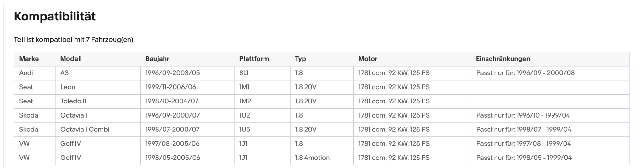Click the Skoda cell in Octavia I Combi row
This screenshot has height=168, width=644.
click(x=35, y=130)
